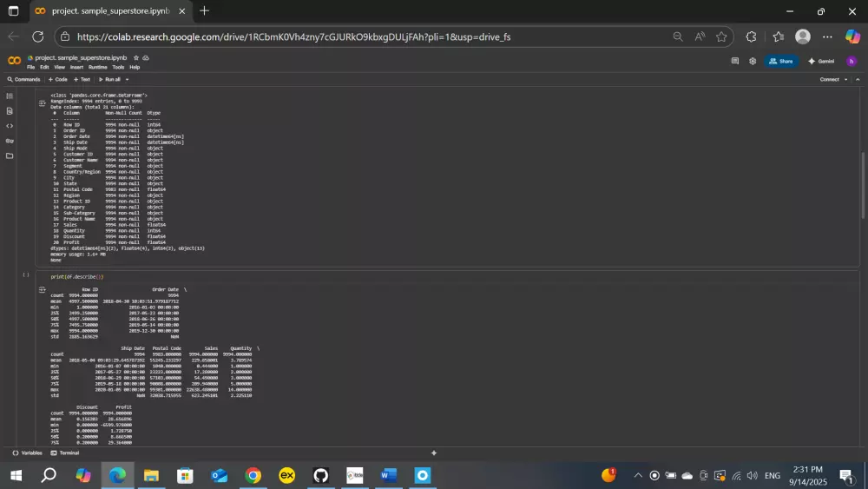Add a new Text cell

tap(82, 79)
